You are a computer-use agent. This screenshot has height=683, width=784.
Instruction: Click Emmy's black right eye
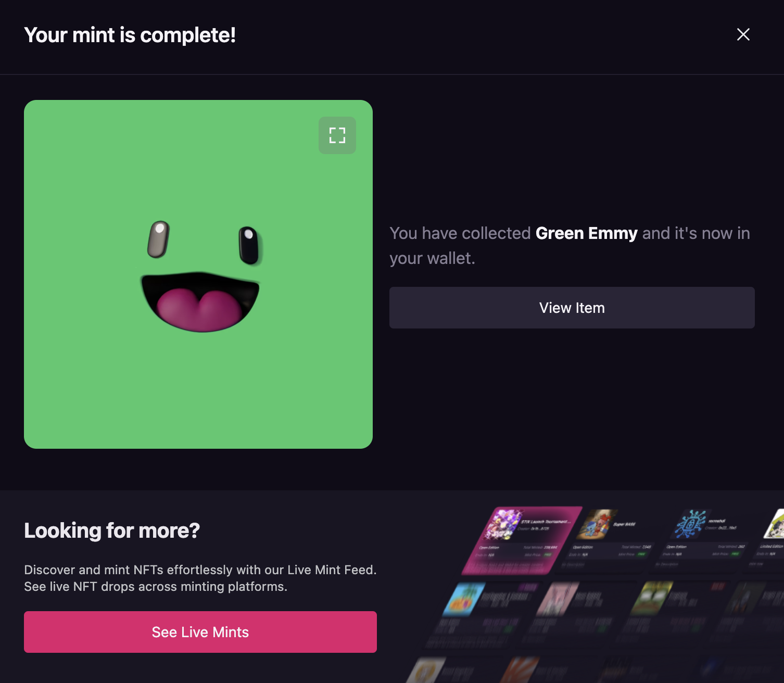pos(249,245)
